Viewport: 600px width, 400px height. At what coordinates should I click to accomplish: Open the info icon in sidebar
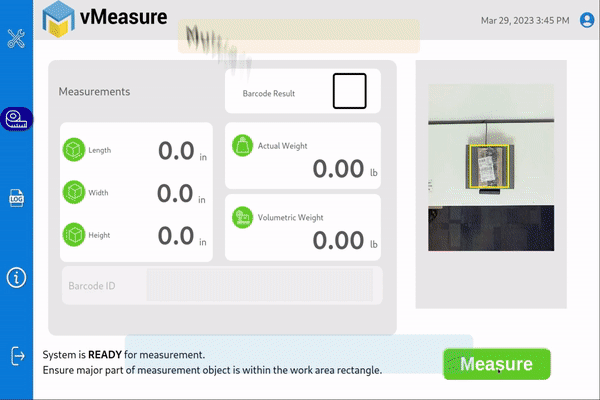(x=16, y=277)
